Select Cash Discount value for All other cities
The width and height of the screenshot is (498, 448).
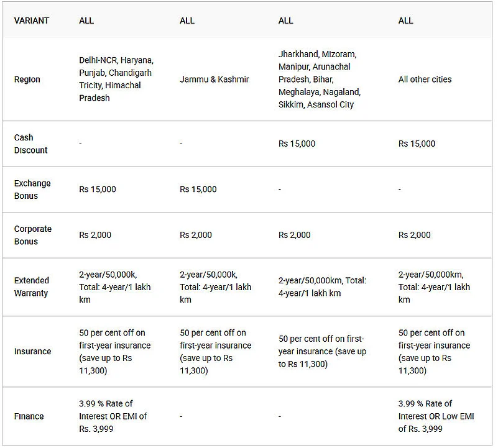point(417,144)
